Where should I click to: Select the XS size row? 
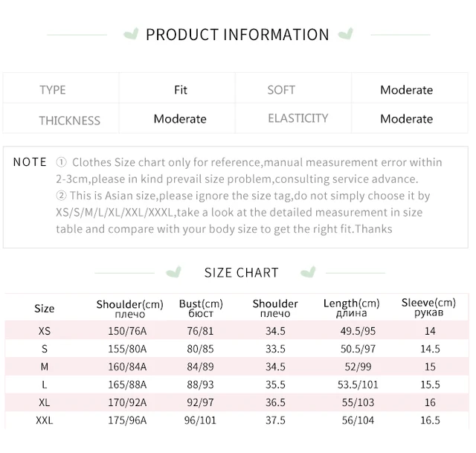237,330
